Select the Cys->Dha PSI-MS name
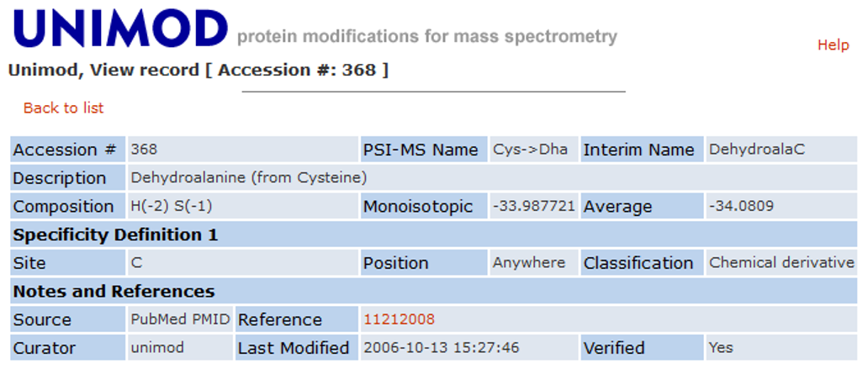This screenshot has height=369, width=868. click(530, 150)
